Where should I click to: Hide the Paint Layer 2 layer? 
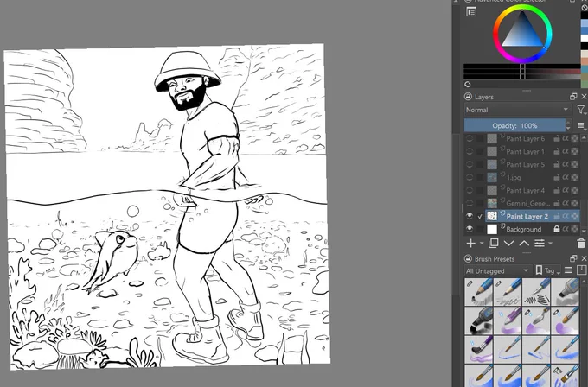470,216
